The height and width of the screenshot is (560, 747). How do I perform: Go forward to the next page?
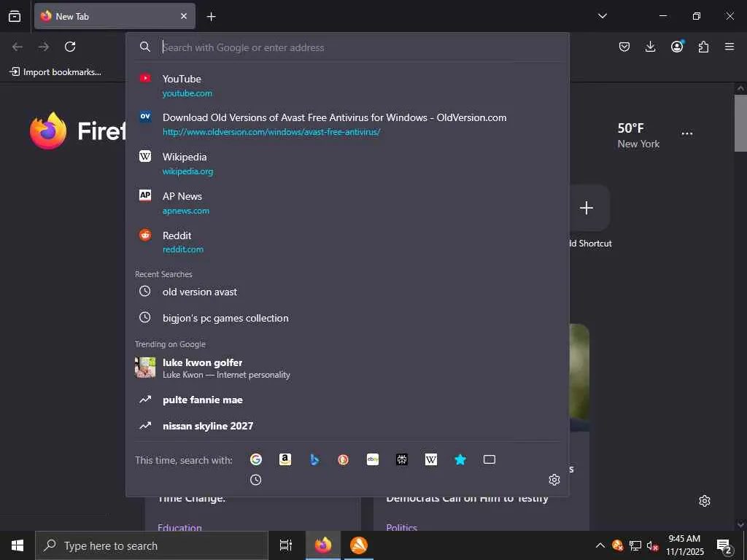[44, 47]
